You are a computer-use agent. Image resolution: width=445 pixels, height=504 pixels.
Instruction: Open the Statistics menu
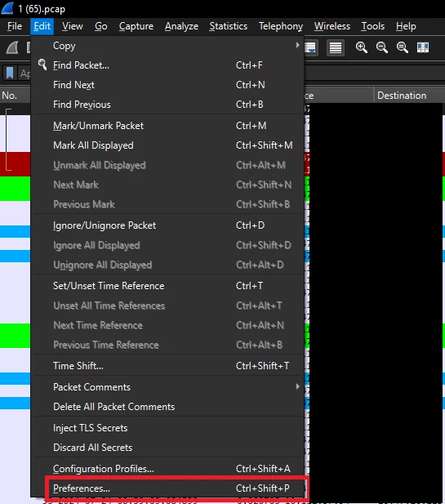229,26
